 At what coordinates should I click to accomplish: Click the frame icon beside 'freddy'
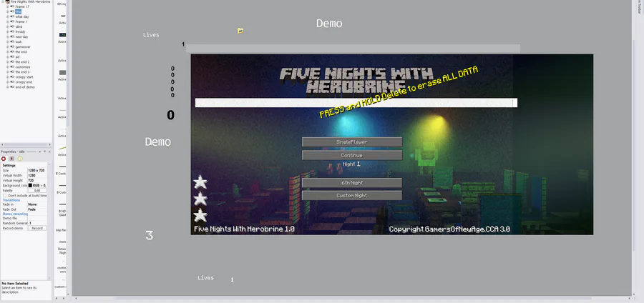12,31
